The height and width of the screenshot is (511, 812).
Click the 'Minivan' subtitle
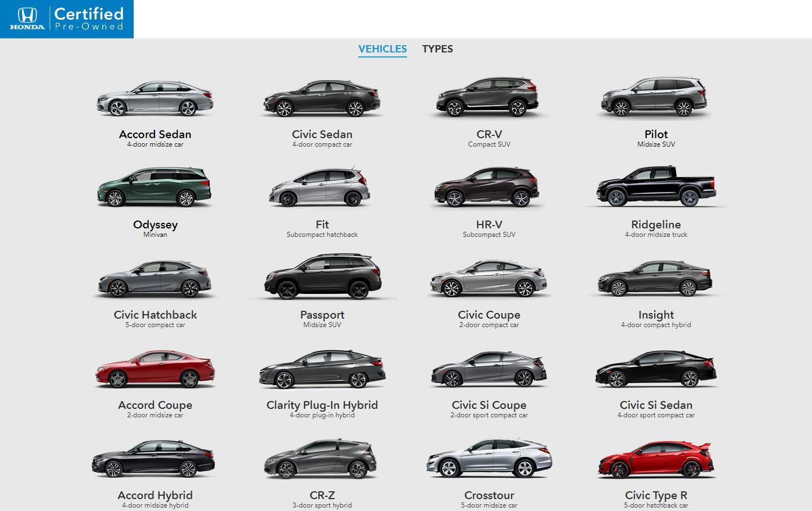pos(155,235)
